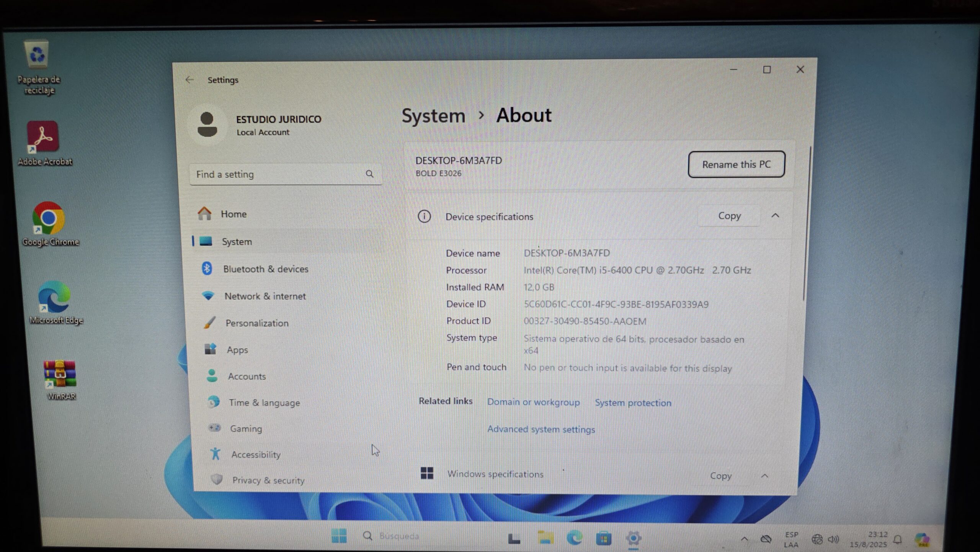The image size is (980, 552).
Task: Select the Device name value DESKTOP-6M3A7FD
Action: coord(567,253)
